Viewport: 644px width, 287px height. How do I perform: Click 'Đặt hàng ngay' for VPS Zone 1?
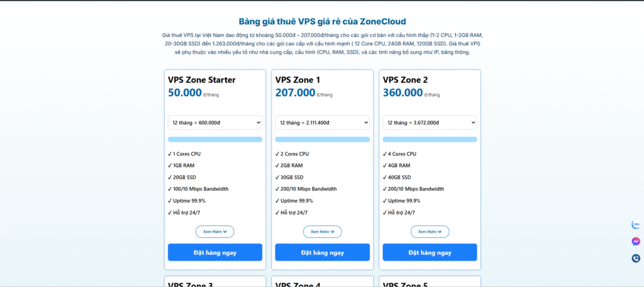(322, 252)
